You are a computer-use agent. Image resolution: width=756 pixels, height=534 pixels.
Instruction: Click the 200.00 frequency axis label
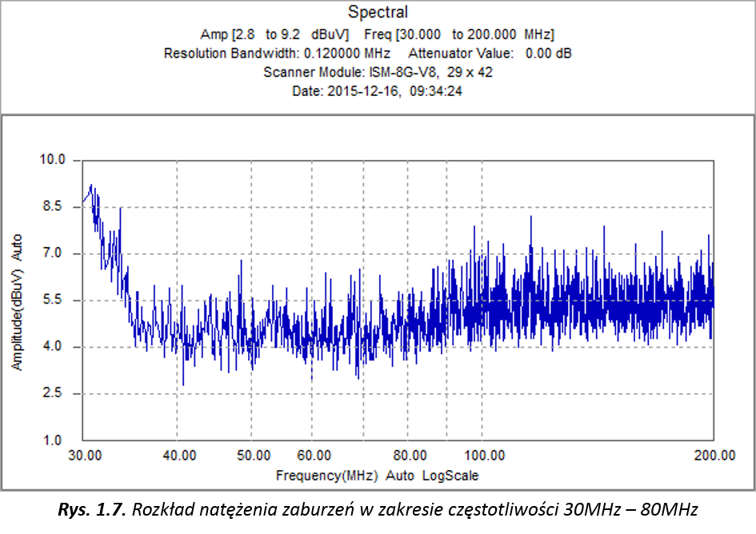click(x=714, y=456)
